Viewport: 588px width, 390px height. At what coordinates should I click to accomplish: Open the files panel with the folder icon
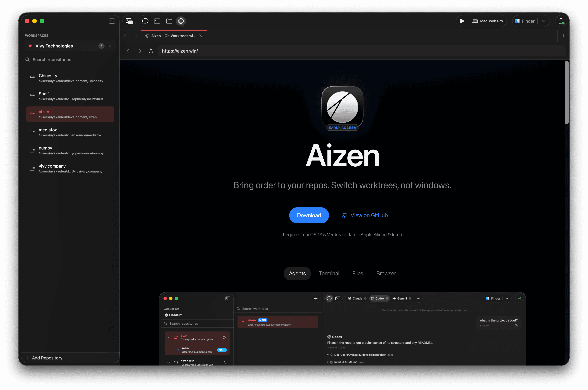(169, 21)
